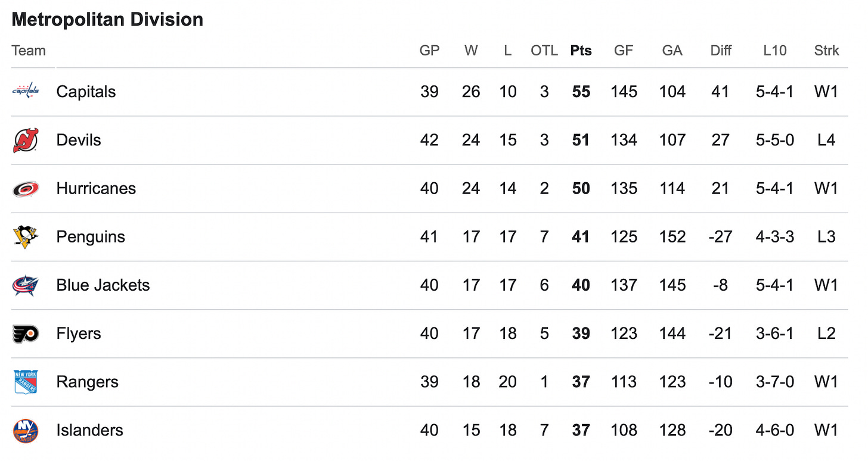The width and height of the screenshot is (868, 461).
Task: Click the Islanders team logo
Action: click(26, 431)
